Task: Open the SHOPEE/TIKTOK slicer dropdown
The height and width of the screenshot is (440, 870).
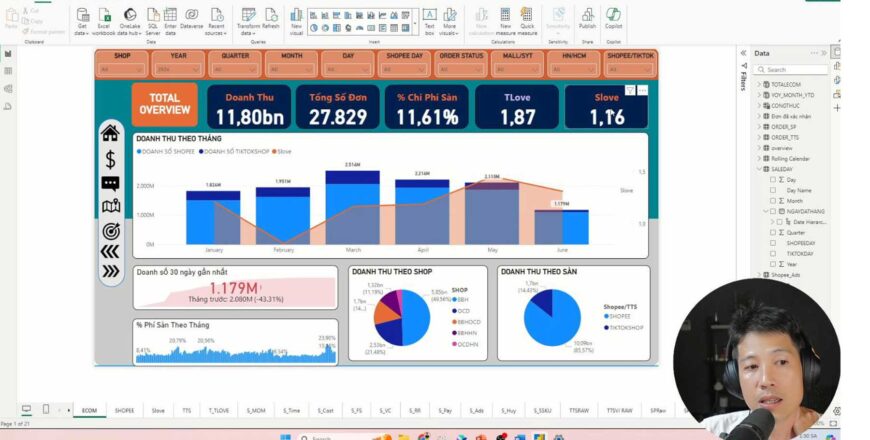Action: tap(630, 69)
